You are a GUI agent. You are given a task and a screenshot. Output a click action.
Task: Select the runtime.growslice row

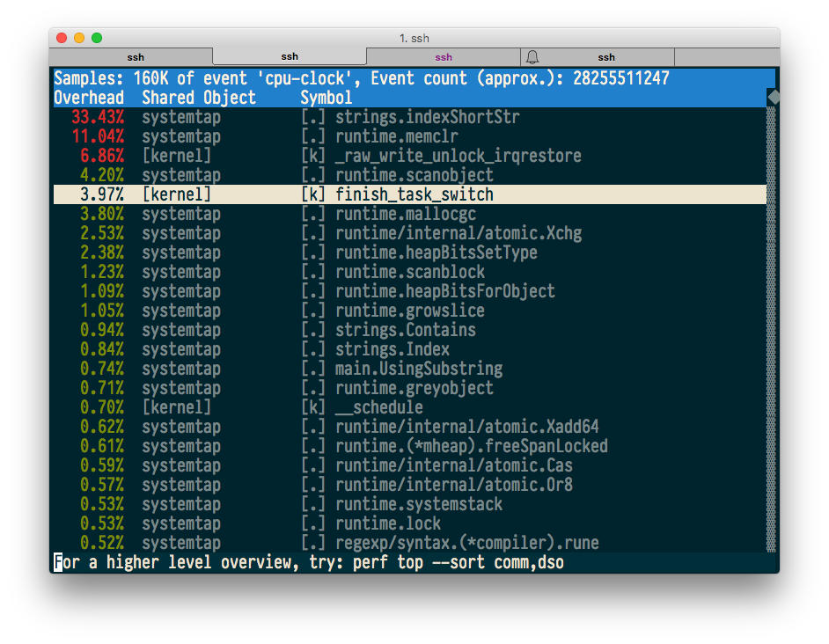coord(410,311)
